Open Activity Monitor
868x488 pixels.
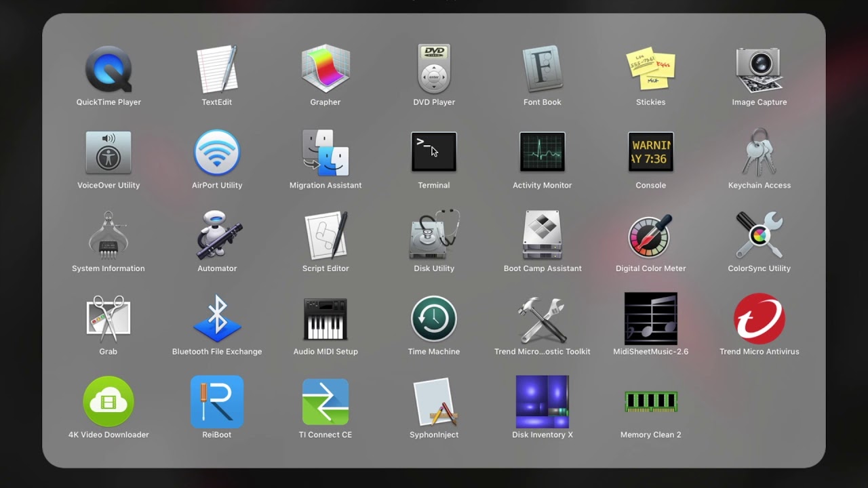coord(542,152)
